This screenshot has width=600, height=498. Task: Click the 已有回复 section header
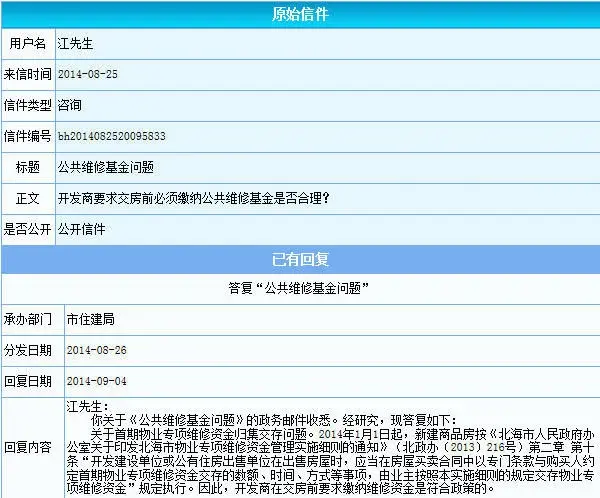pos(300,260)
